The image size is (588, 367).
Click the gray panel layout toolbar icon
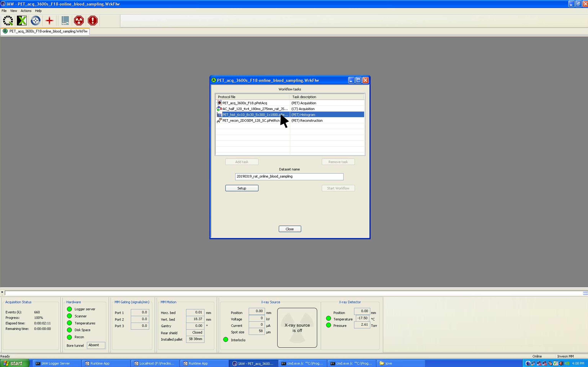(x=65, y=21)
